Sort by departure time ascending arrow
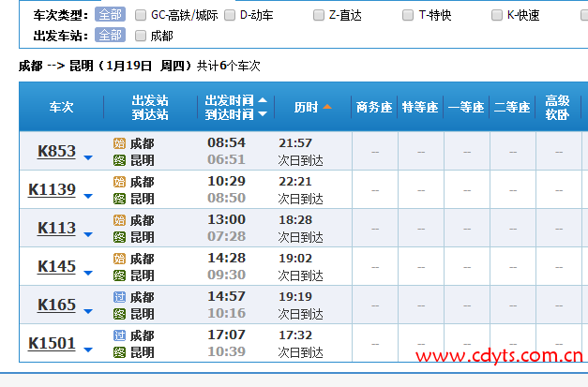This screenshot has width=588, height=387. pyautogui.click(x=263, y=100)
